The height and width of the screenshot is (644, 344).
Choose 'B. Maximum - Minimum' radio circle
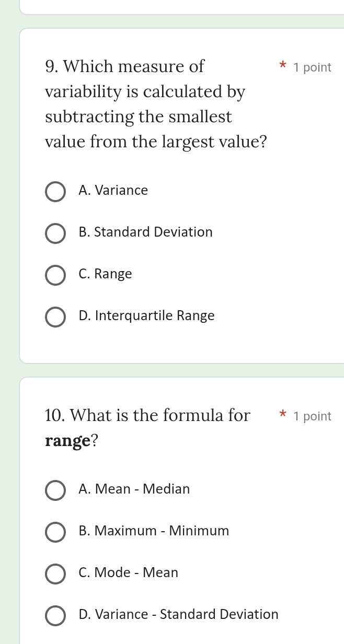55,532
